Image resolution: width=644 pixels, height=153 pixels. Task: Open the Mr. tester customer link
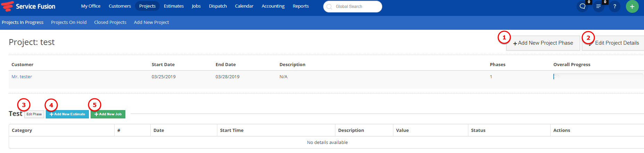click(22, 77)
